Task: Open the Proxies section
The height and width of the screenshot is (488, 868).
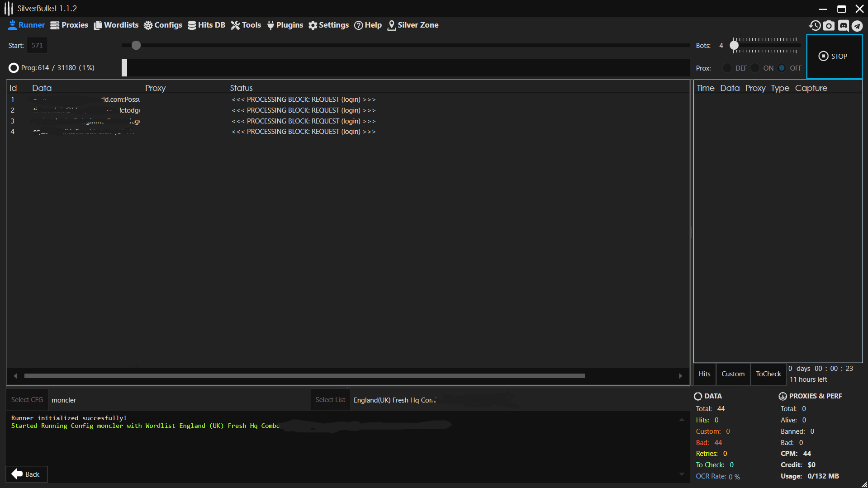Action: click(69, 25)
